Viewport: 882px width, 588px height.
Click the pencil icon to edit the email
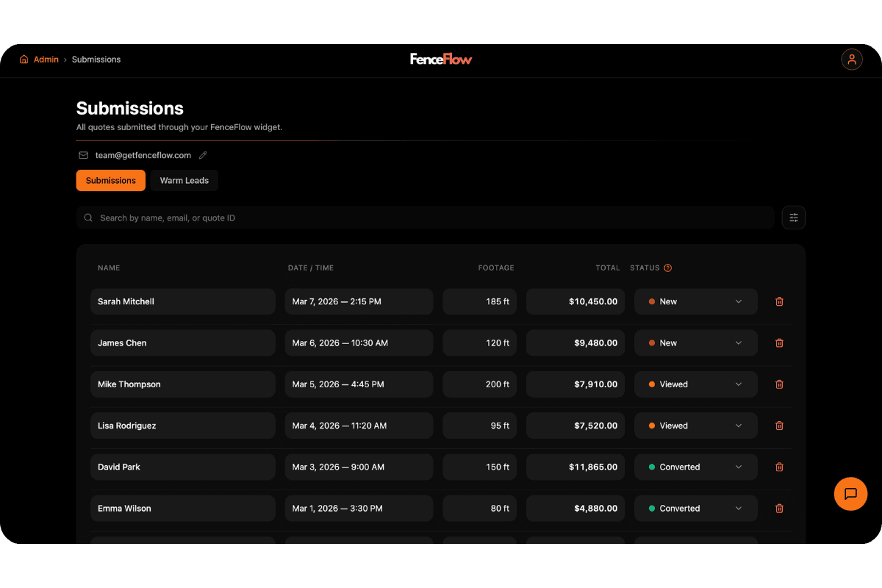[x=202, y=155]
